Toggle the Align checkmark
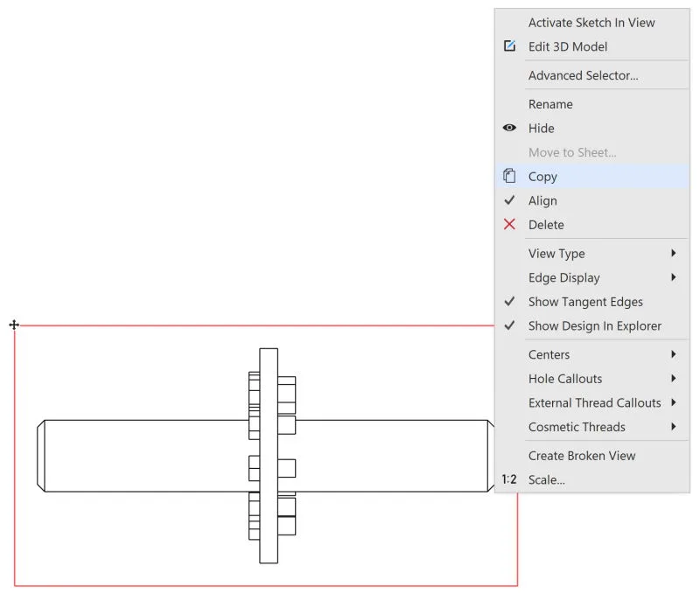700x601 pixels. pos(509,199)
